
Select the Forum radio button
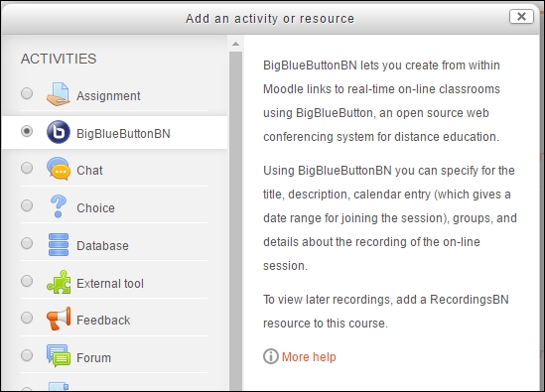pos(27,355)
